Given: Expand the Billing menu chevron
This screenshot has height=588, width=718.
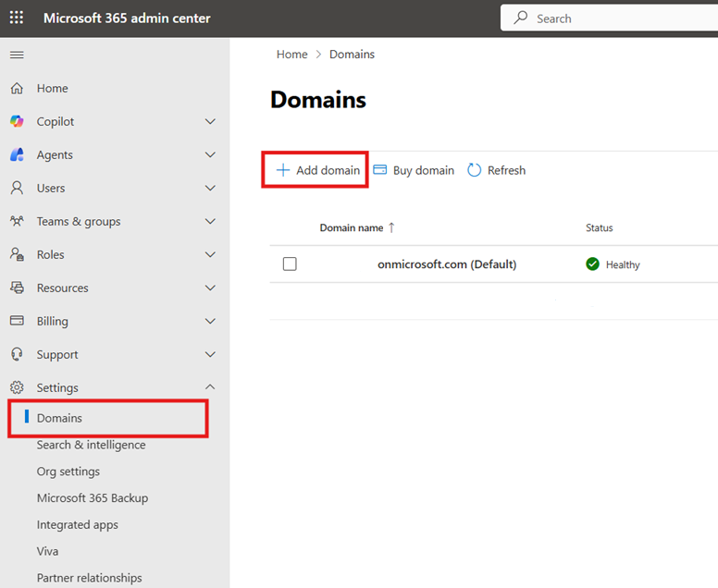Looking at the screenshot, I should click(210, 321).
